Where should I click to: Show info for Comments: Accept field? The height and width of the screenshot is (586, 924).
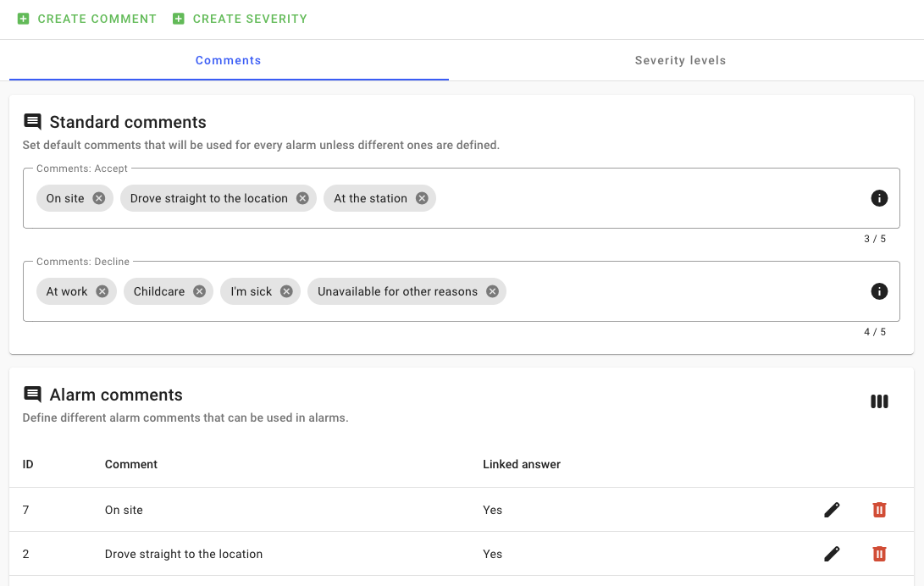pyautogui.click(x=879, y=198)
